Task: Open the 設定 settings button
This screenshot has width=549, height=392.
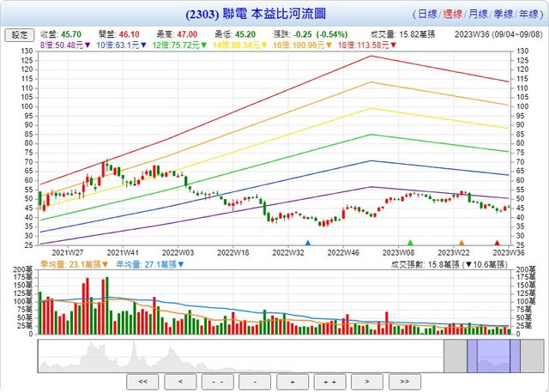Action: [18, 34]
